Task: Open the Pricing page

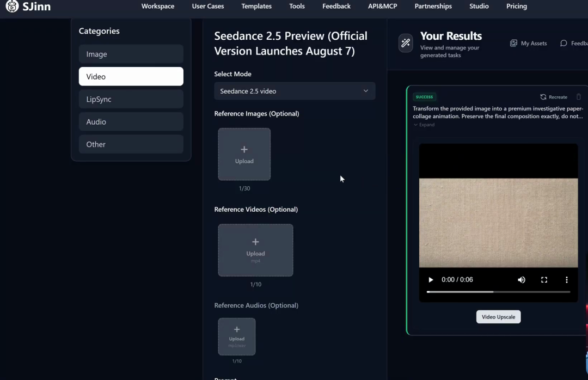Action: 516,6
